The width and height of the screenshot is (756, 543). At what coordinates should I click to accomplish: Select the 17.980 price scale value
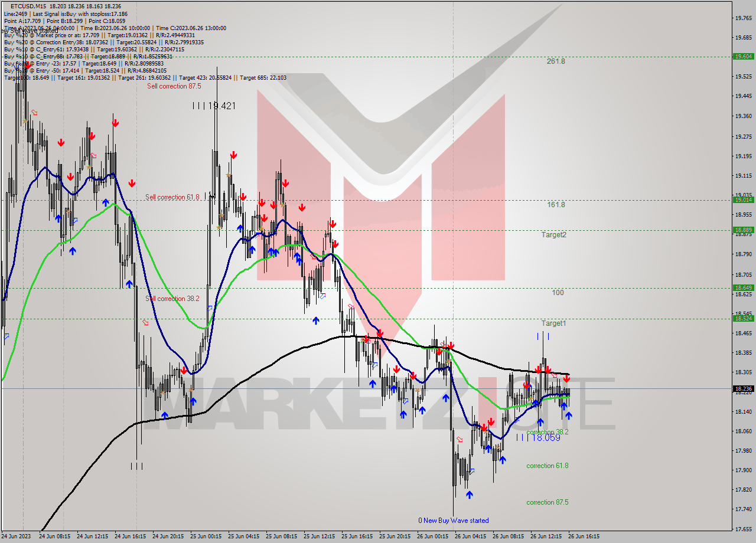(743, 451)
